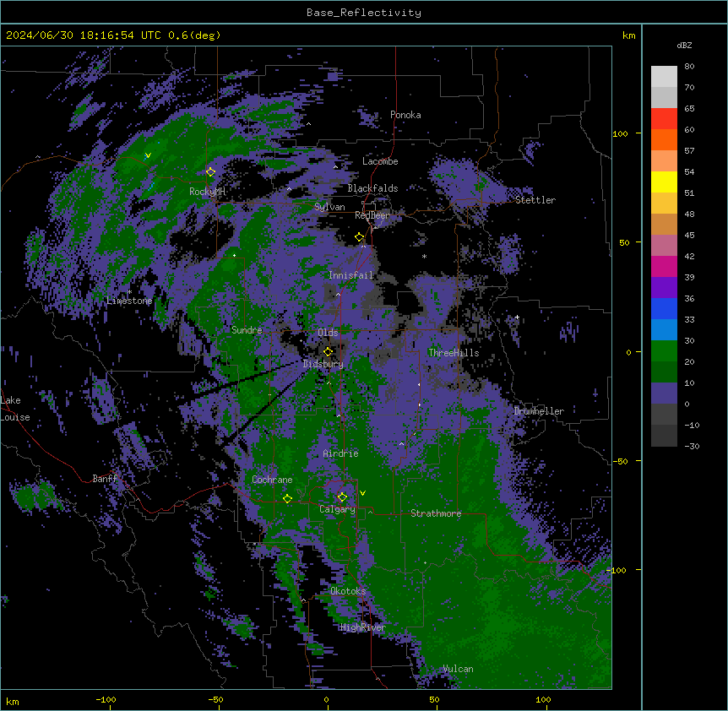
Task: Click the yellow diamond marker above RockyMH
Action: pyautogui.click(x=211, y=172)
